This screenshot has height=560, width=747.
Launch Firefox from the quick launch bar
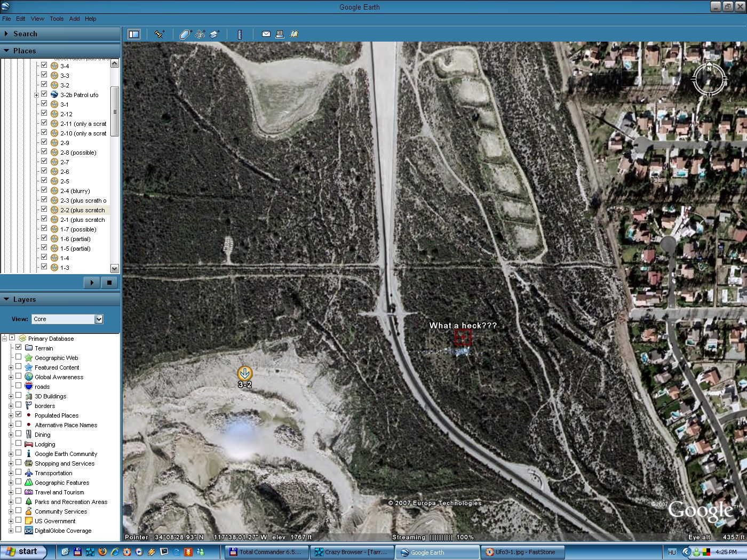102,552
